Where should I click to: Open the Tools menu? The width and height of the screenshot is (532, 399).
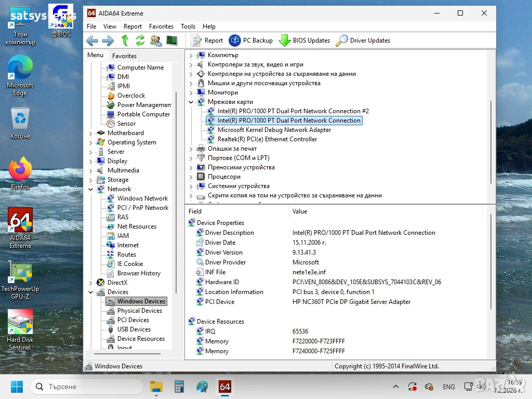point(188,26)
